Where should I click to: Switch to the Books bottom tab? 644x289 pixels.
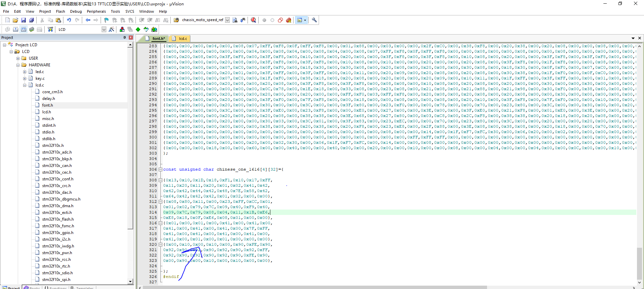pos(32,287)
